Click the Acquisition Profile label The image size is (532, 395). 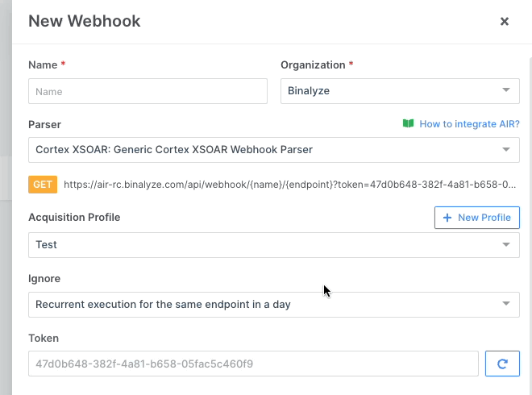(x=74, y=218)
